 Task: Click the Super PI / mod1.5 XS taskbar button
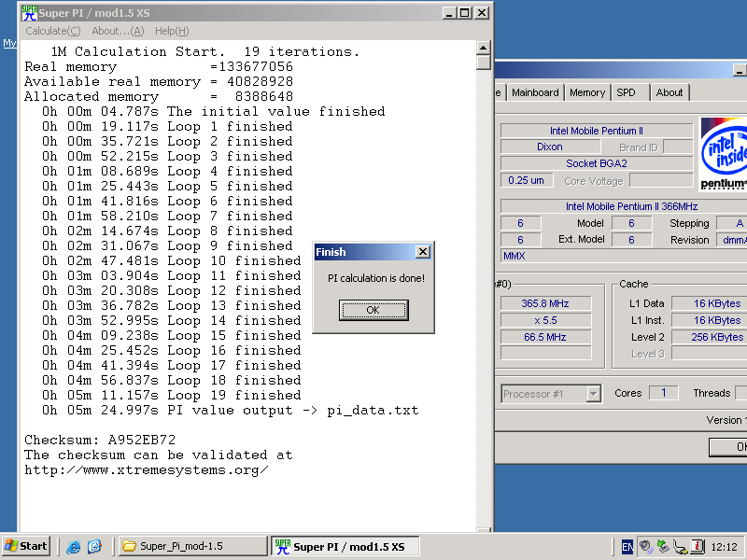pos(345,546)
